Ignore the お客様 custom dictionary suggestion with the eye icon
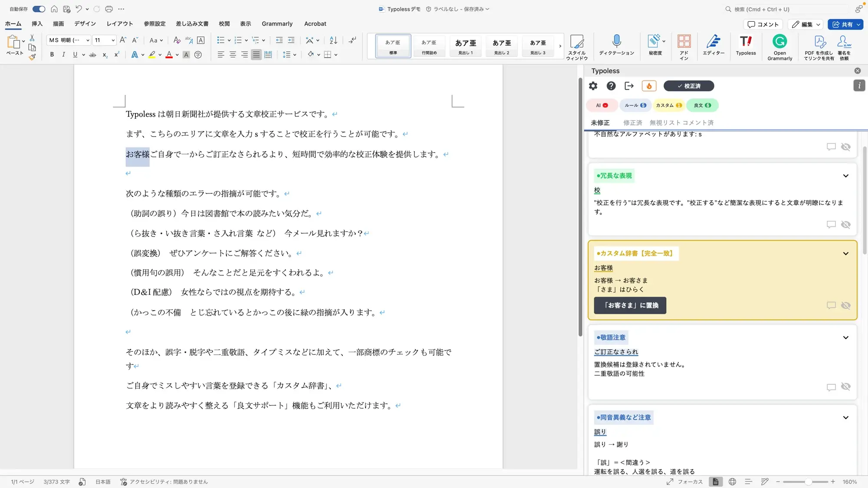 click(845, 305)
